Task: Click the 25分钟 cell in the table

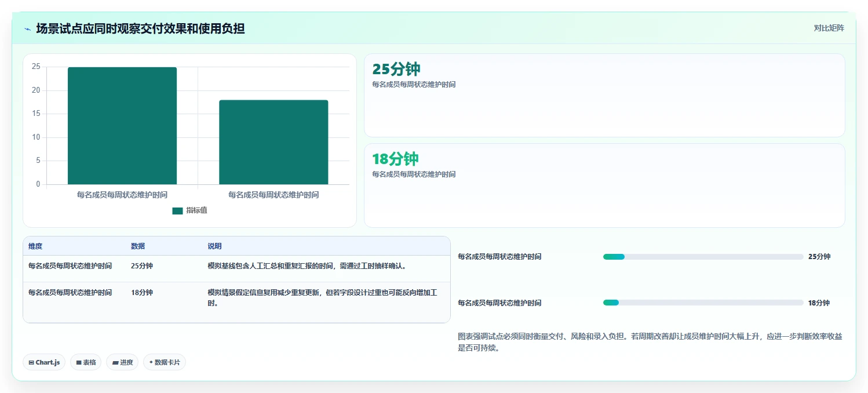Action: 142,266
